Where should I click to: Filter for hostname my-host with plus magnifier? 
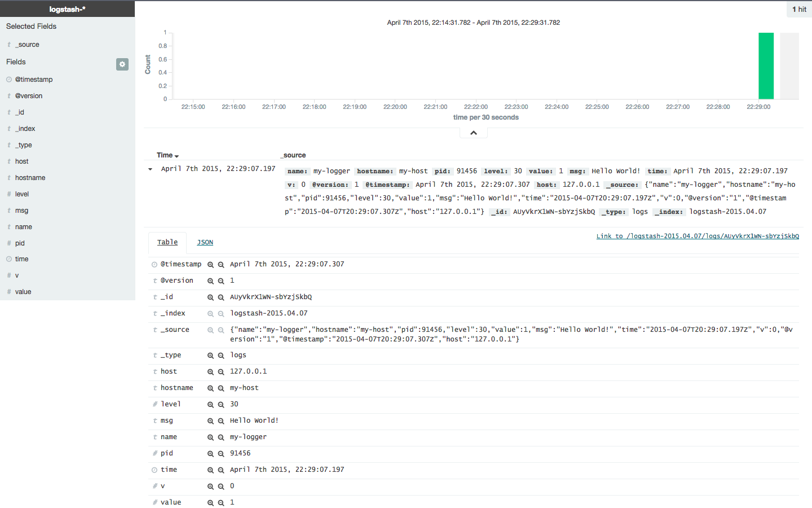(x=210, y=388)
